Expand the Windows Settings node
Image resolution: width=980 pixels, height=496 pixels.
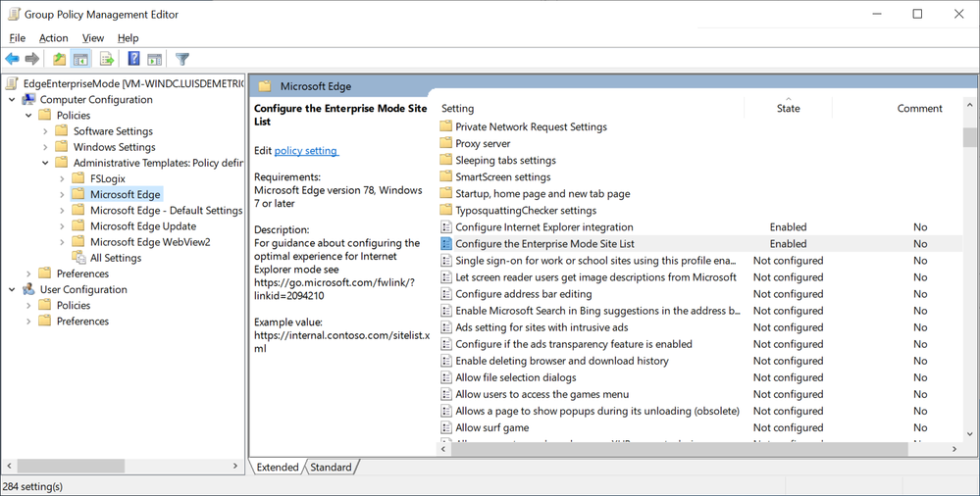click(x=45, y=147)
